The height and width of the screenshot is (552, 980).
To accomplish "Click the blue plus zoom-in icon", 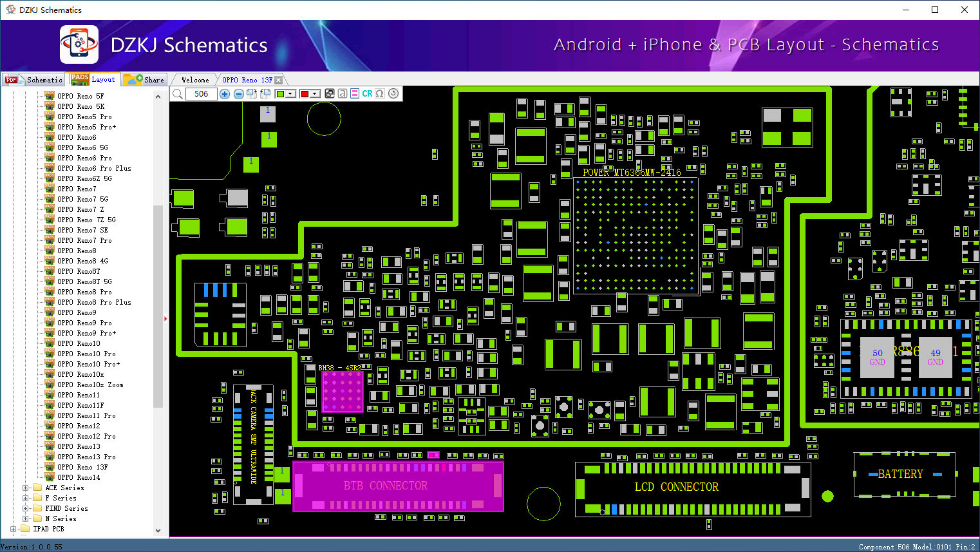I will coord(225,94).
